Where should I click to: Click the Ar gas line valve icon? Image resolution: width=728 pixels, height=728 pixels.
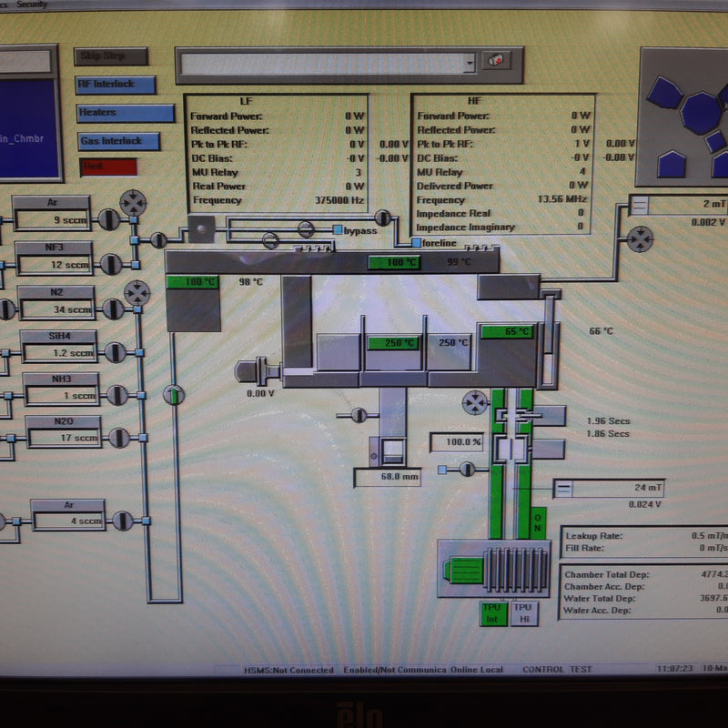(108, 219)
